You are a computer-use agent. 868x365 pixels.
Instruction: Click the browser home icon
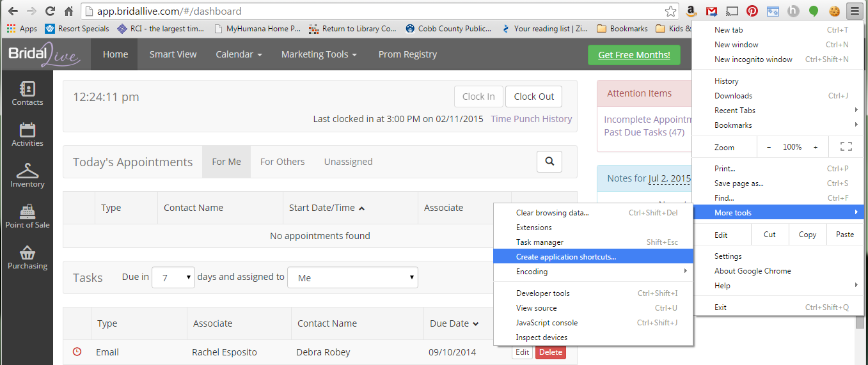(x=68, y=11)
